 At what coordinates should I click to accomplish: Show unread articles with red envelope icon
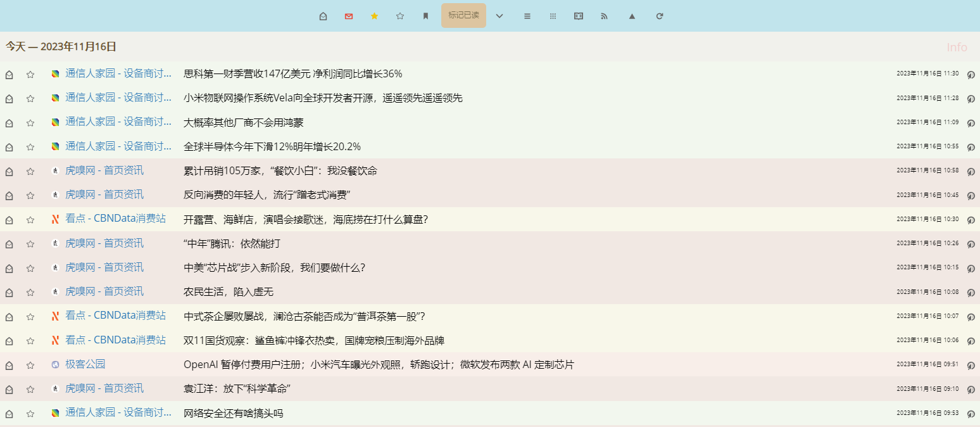click(349, 16)
